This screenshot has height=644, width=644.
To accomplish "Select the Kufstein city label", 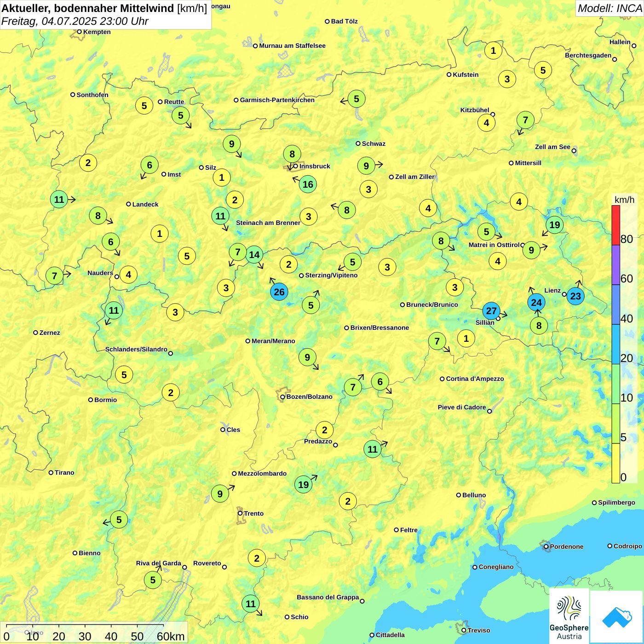I will pyautogui.click(x=466, y=75).
